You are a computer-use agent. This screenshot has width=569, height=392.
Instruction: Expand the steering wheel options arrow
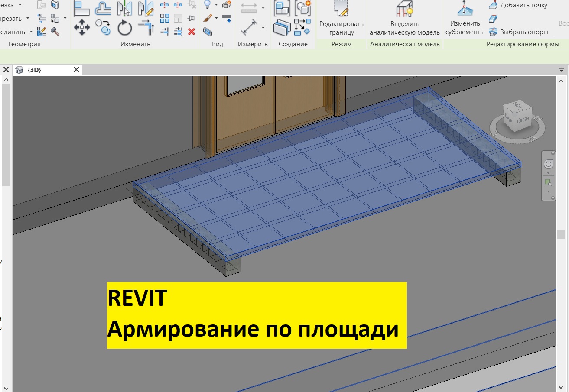549,173
